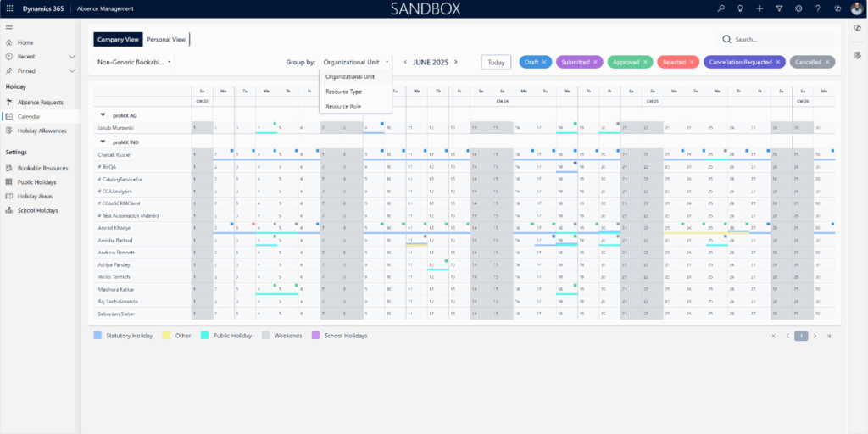Click the Pinned pin icon
This screenshot has height=434, width=868.
[8, 71]
